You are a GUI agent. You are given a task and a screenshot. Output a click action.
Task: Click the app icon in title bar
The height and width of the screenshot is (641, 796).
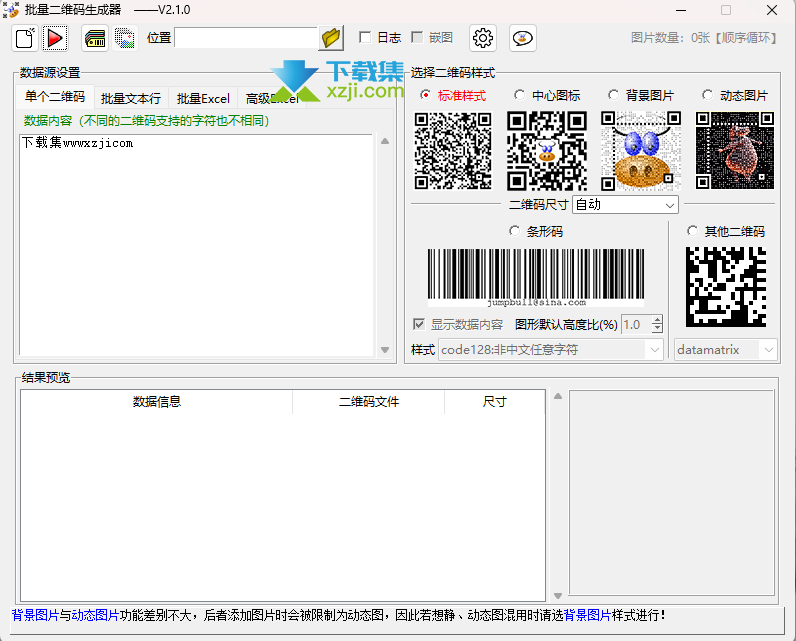(11, 10)
